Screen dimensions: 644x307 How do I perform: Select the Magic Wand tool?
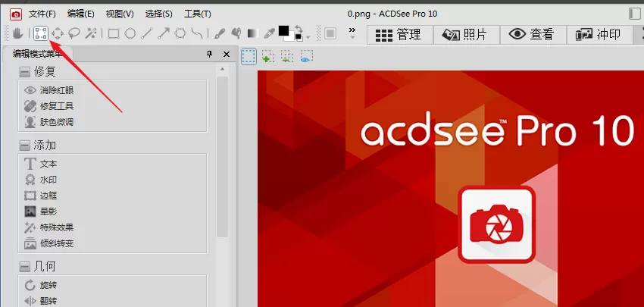[x=91, y=33]
